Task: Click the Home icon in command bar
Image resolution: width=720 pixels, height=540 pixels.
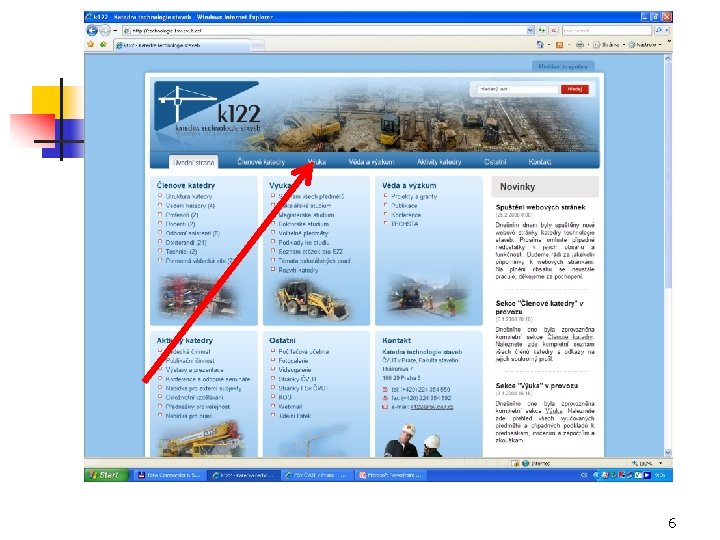Action: (540, 45)
